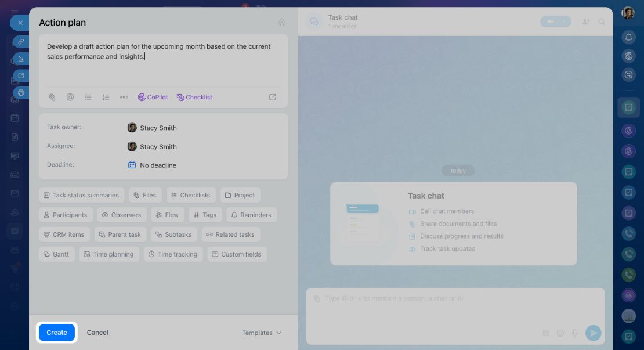The width and height of the screenshot is (644, 350).
Task: Click the microphone icon in chat input
Action: coord(574,333)
